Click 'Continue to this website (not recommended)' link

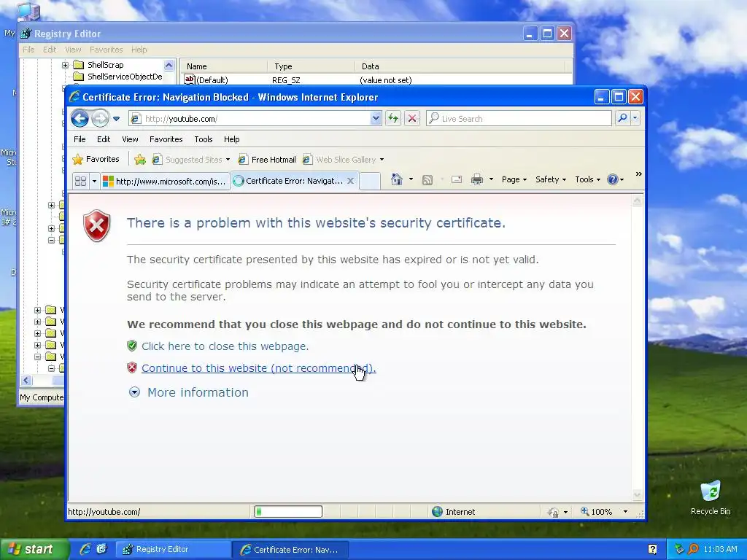point(259,368)
